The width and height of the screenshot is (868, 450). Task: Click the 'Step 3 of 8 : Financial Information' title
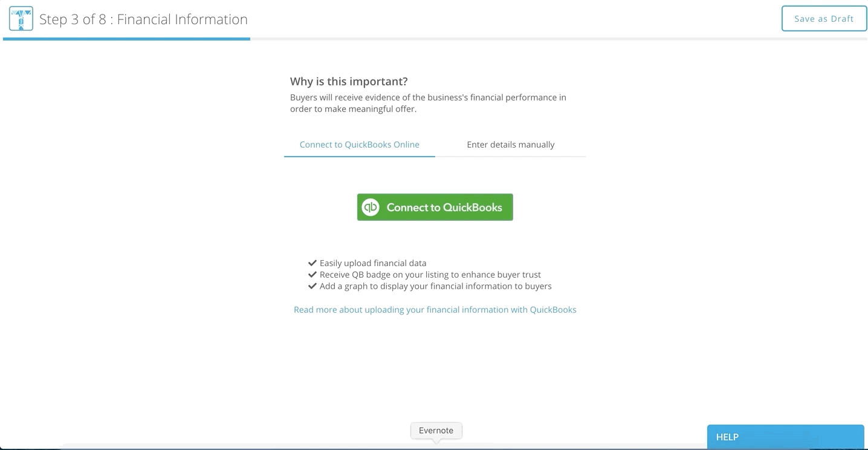click(x=143, y=19)
